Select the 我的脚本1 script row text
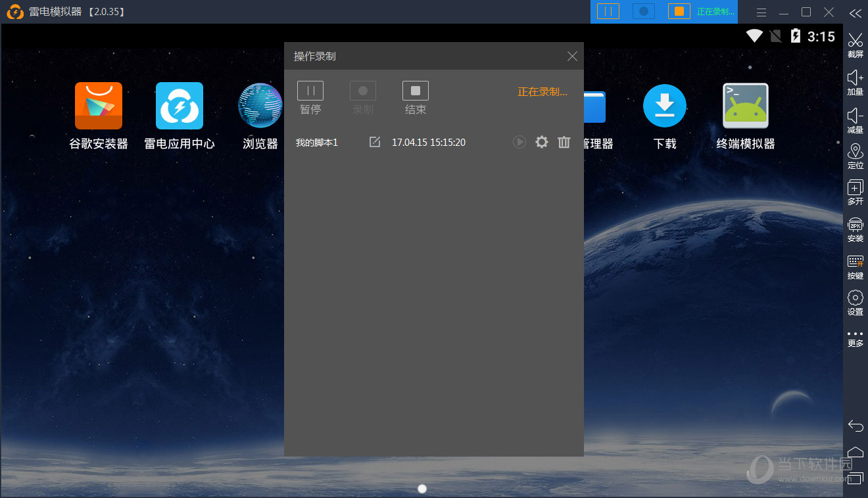This screenshot has width=868, height=498. pyautogui.click(x=317, y=143)
